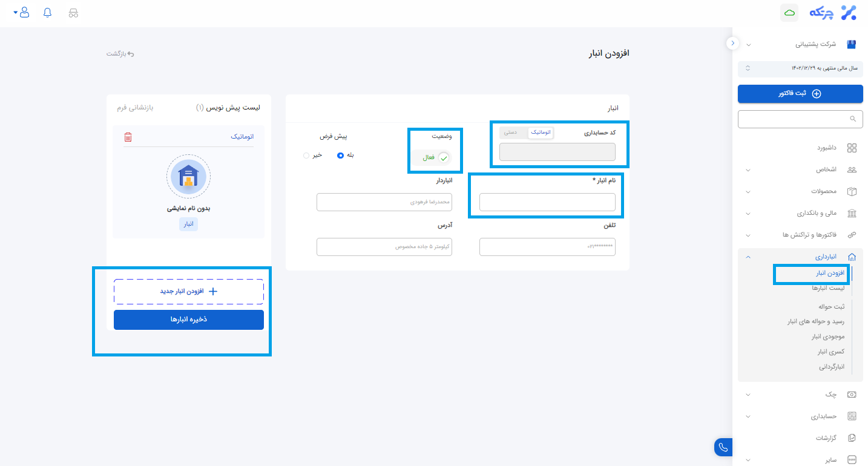Click the داشبورد dashboard icon
The width and height of the screenshot is (868, 466).
852,148
